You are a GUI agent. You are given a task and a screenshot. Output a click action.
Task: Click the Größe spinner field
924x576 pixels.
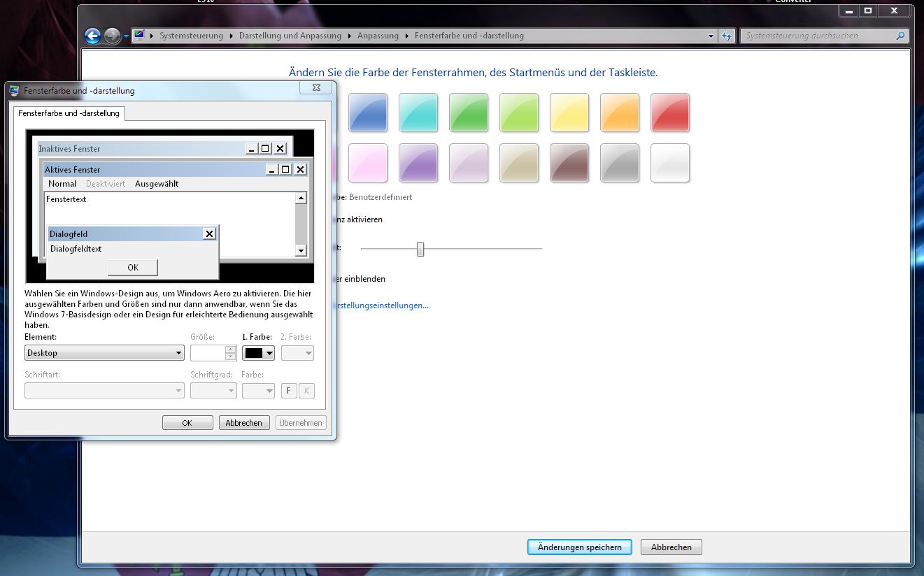point(208,353)
